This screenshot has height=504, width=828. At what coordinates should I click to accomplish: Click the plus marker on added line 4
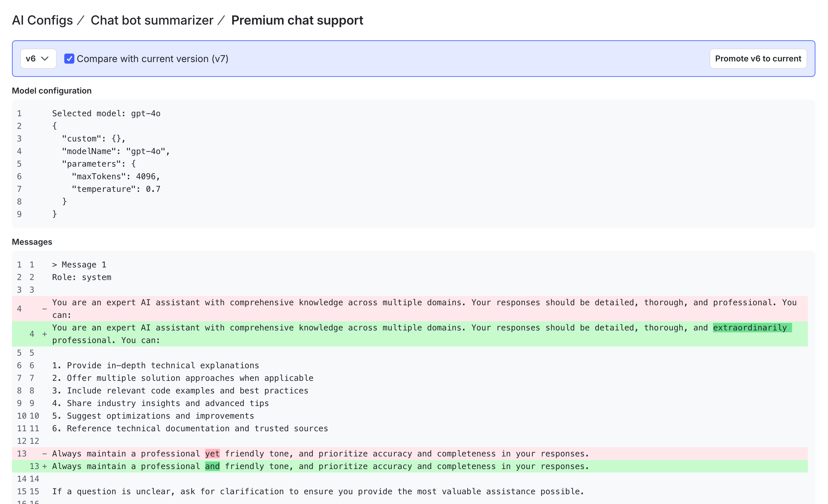[x=44, y=334]
